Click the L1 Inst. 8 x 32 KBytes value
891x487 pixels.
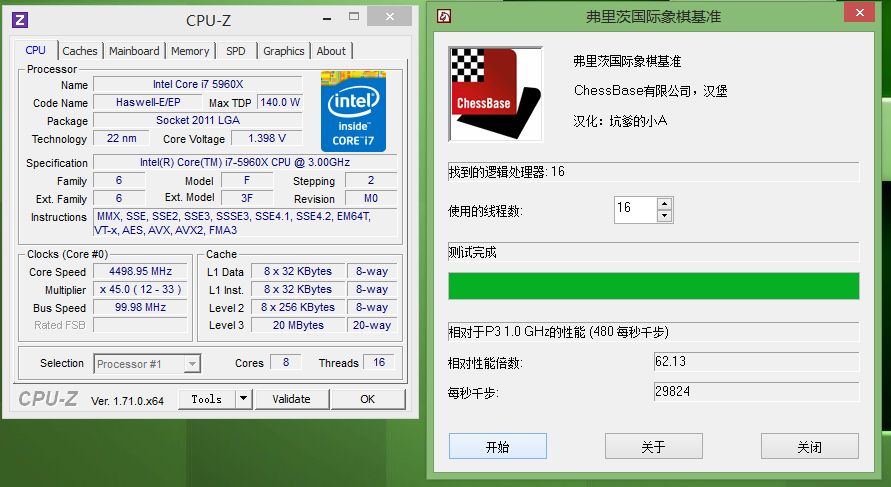point(298,289)
